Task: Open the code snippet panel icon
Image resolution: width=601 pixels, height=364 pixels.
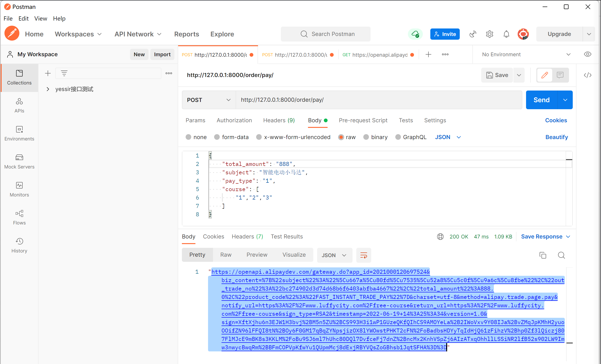Action: click(587, 75)
